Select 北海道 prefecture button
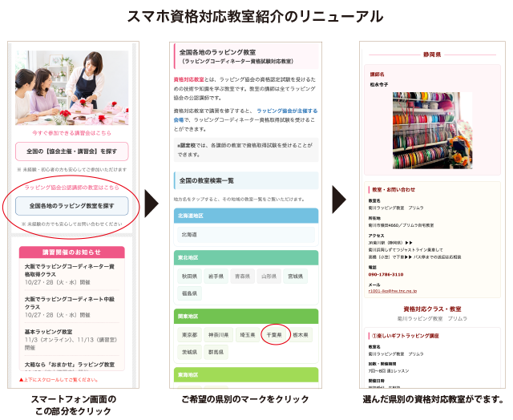The height and width of the screenshot is (420, 513). click(246, 235)
